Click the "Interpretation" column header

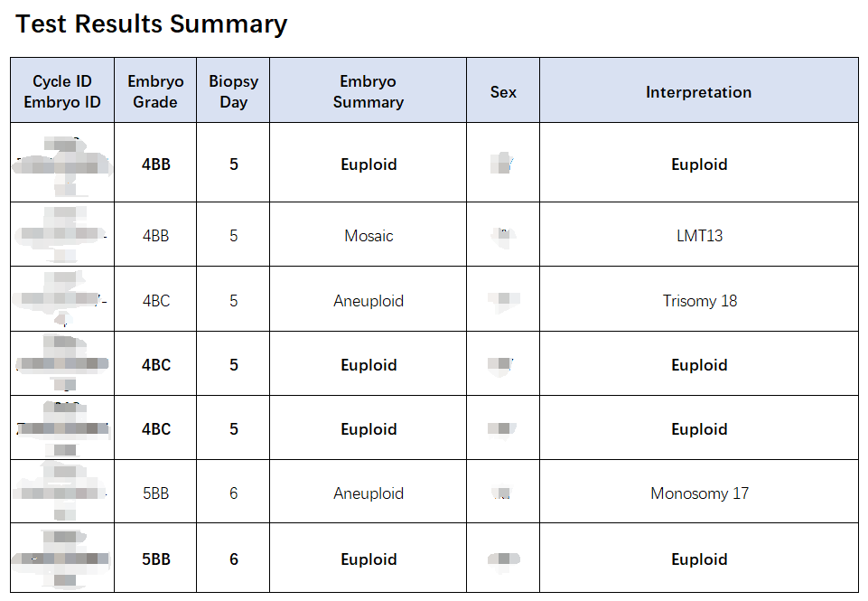click(698, 92)
